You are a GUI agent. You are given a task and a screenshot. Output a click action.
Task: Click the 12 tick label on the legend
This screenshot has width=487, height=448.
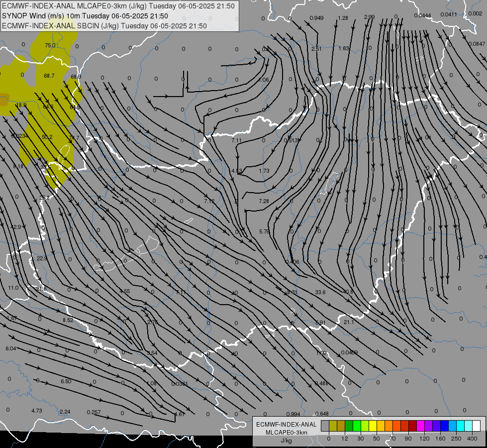344,439
